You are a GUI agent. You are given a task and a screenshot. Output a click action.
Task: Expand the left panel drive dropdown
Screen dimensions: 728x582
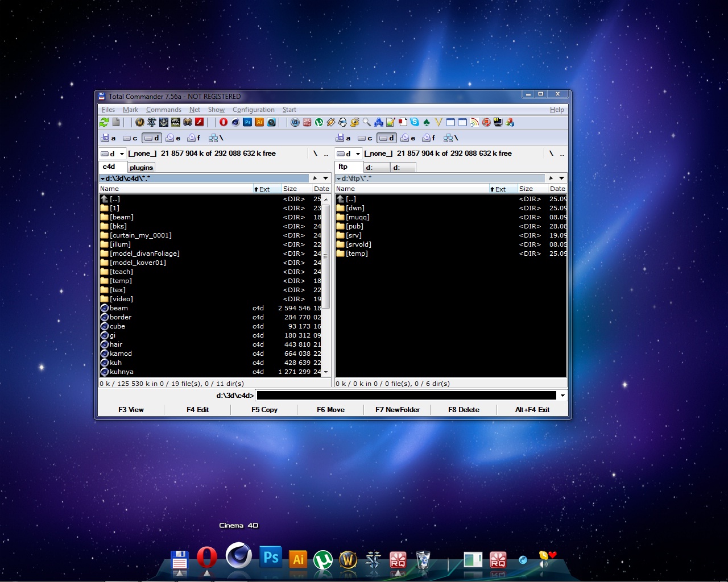point(122,153)
